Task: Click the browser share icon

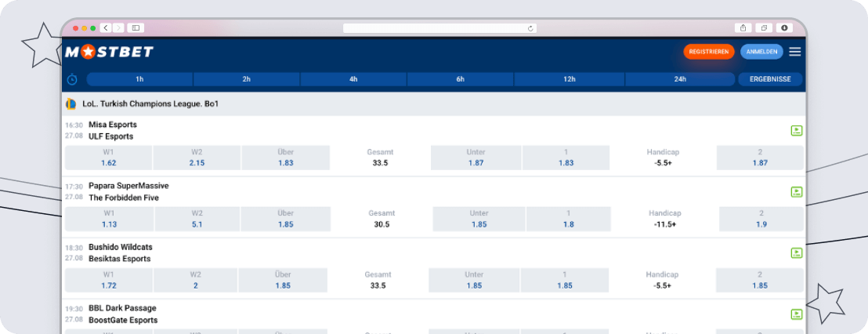Action: (743, 27)
